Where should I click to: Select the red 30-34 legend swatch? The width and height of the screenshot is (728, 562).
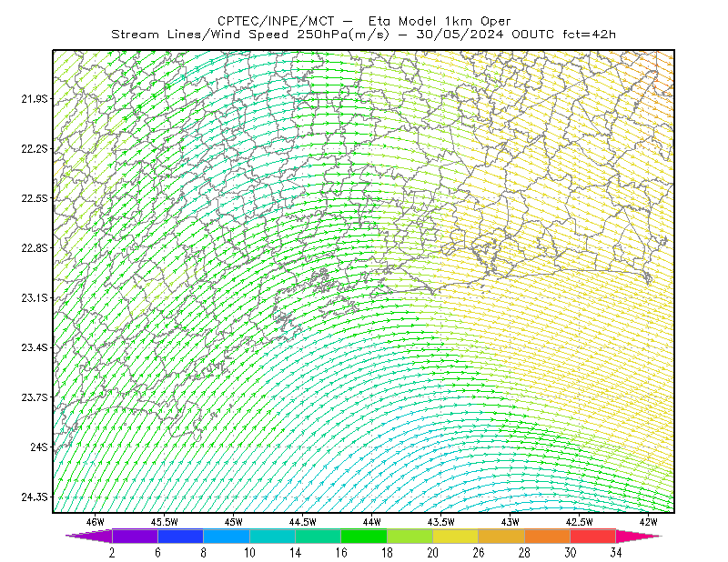[593, 536]
